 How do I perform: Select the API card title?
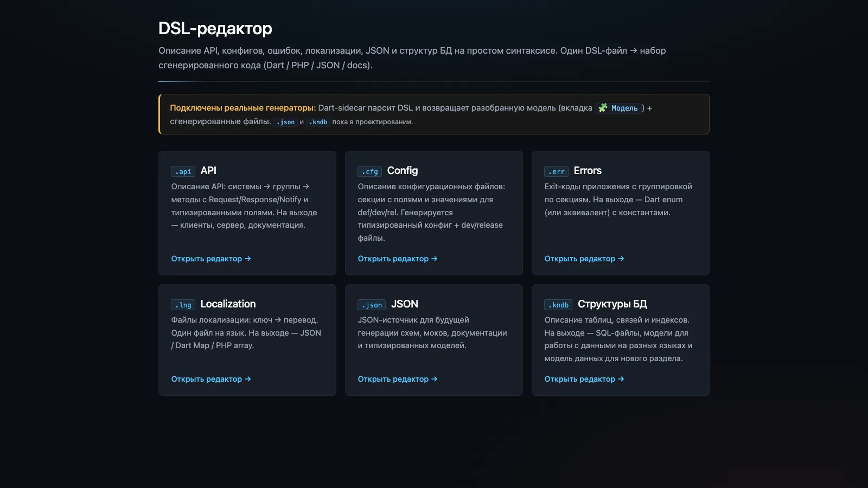click(208, 171)
